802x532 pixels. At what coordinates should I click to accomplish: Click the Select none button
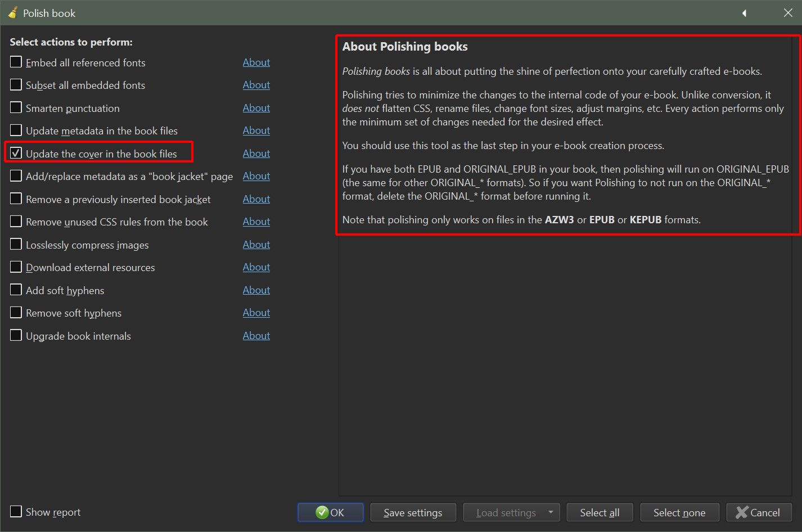(x=679, y=512)
